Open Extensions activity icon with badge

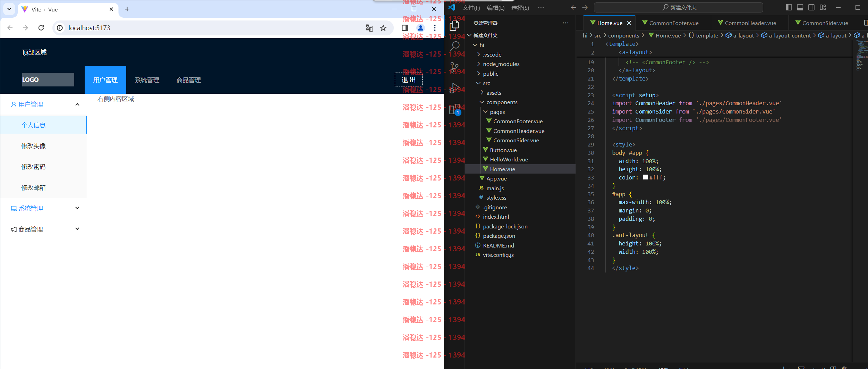tap(454, 109)
